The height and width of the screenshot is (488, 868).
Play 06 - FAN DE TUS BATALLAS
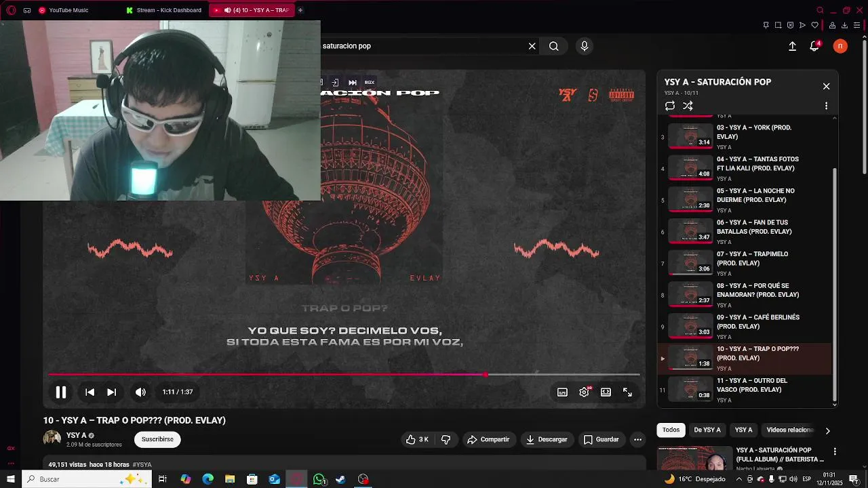click(746, 232)
